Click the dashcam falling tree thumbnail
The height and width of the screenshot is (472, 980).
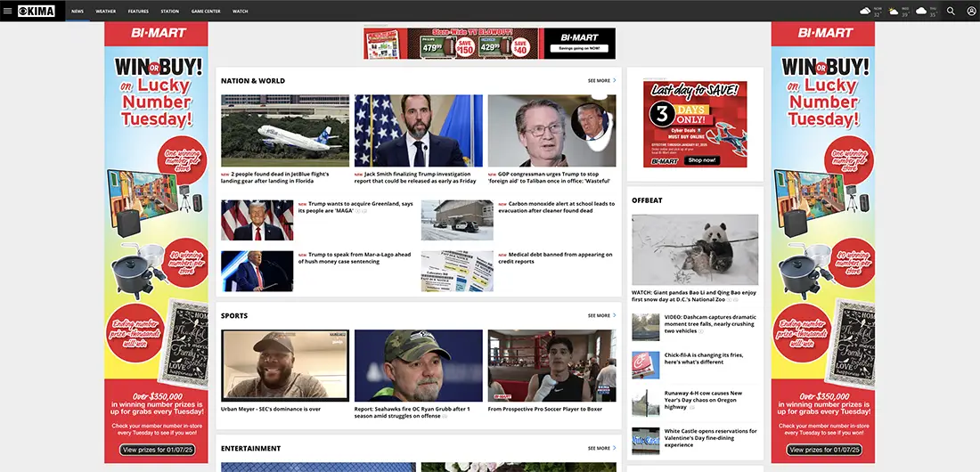646,327
